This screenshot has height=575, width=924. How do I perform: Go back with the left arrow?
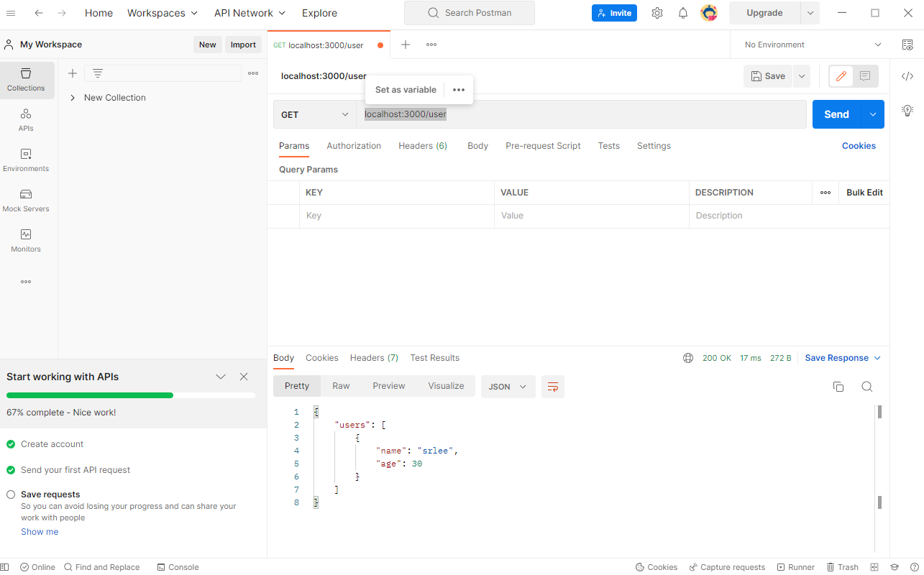[x=38, y=13]
